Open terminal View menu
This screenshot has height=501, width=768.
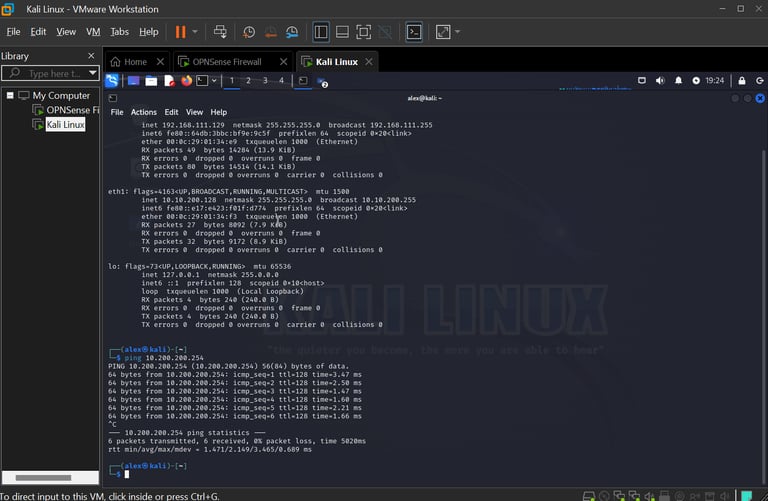tap(194, 112)
